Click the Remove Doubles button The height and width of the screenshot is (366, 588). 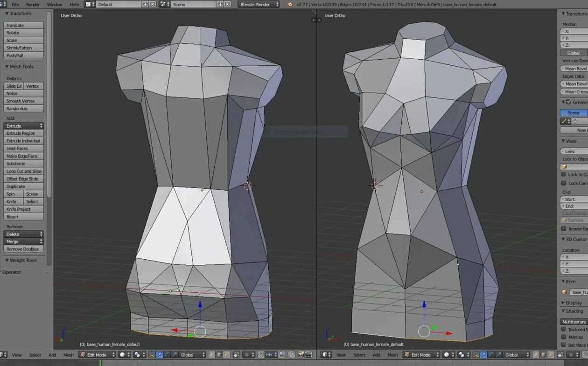(x=24, y=249)
